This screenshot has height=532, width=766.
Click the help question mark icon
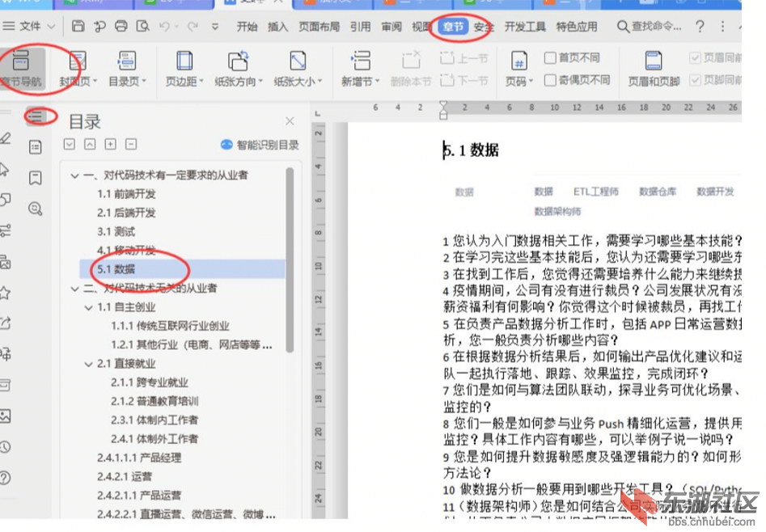(x=700, y=27)
